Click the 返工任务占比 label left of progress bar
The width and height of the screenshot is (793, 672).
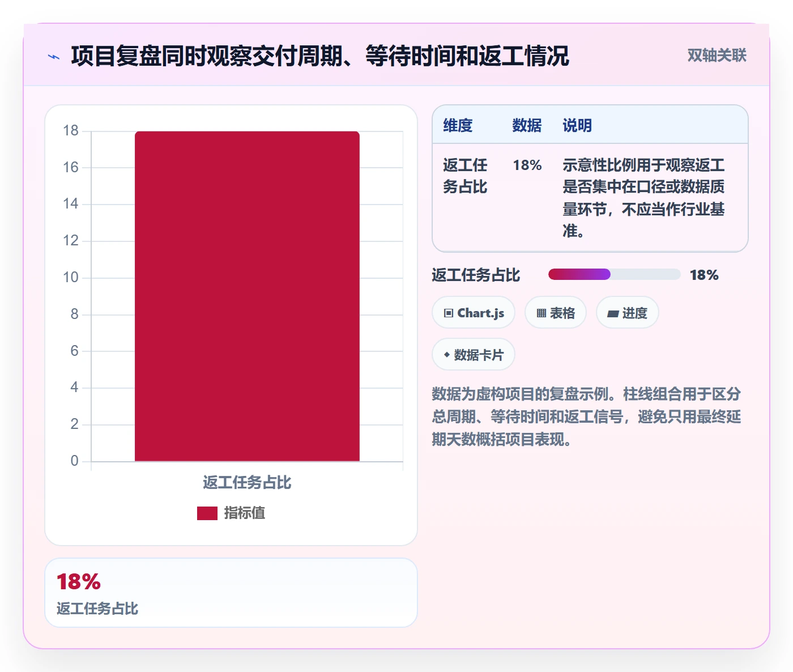pyautogui.click(x=476, y=275)
